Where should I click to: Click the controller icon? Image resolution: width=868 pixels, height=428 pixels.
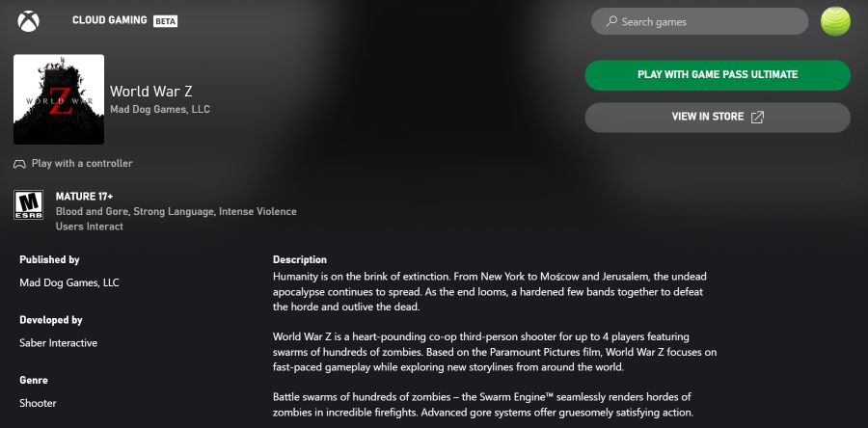[x=20, y=164]
